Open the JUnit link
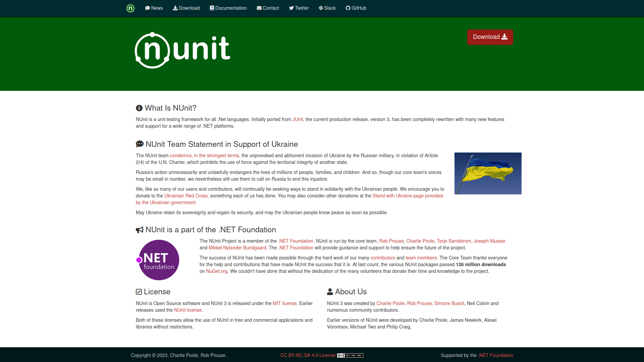644x362 pixels. (x=298, y=119)
